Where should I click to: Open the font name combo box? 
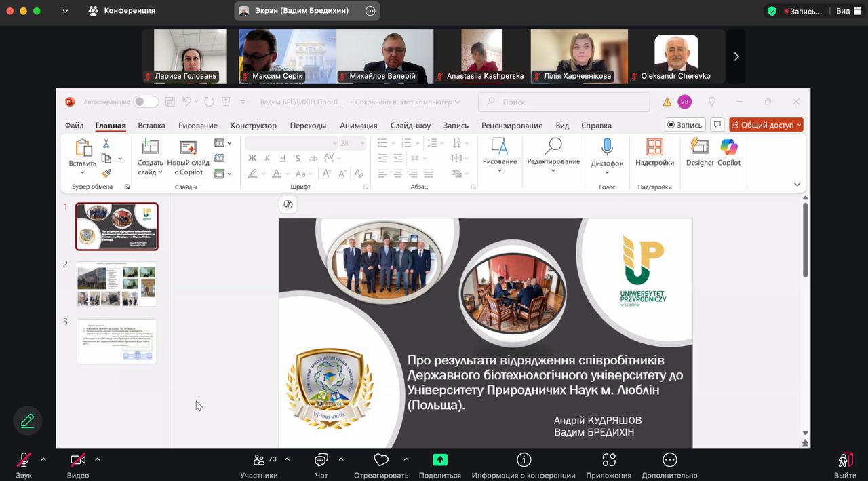click(x=292, y=143)
